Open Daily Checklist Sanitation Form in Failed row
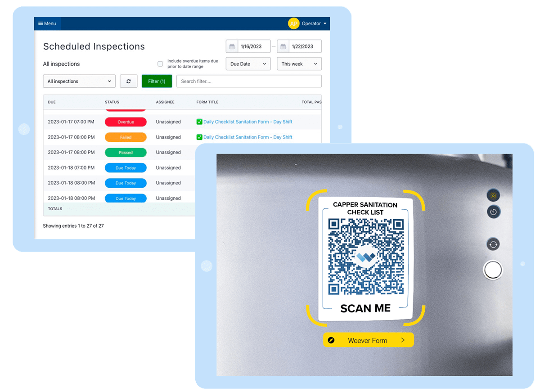The image size is (540, 392). pos(248,137)
